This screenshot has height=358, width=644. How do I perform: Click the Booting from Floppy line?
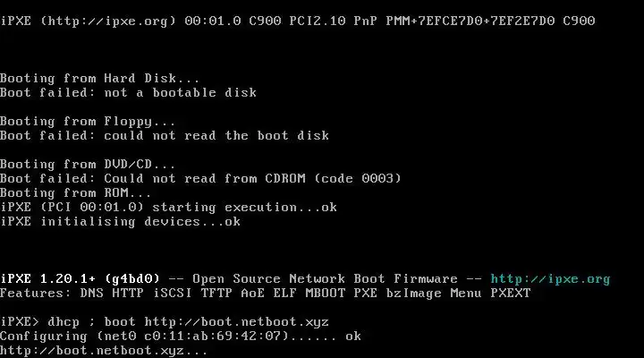(x=88, y=122)
